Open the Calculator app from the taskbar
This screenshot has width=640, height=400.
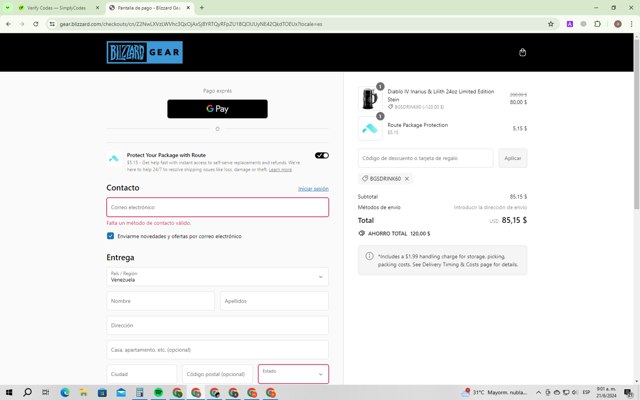point(140,393)
